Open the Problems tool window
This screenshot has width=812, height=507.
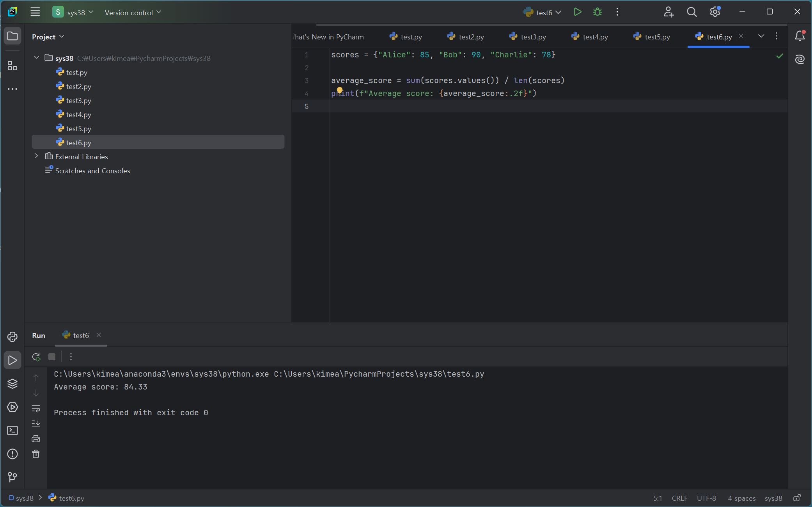click(x=12, y=454)
